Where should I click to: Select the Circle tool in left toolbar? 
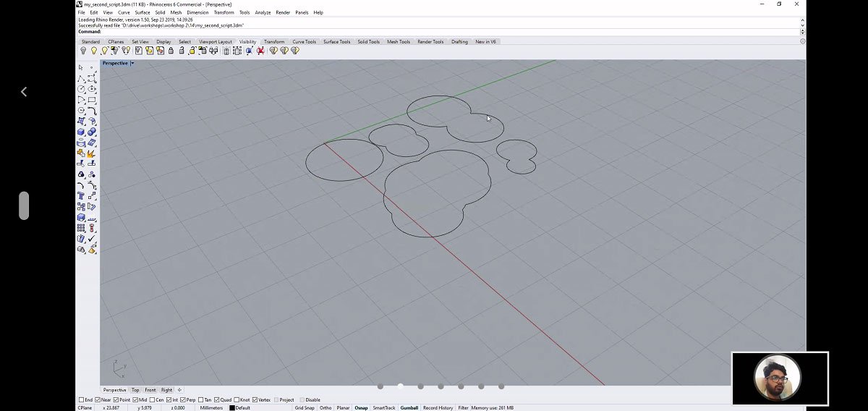point(81,89)
